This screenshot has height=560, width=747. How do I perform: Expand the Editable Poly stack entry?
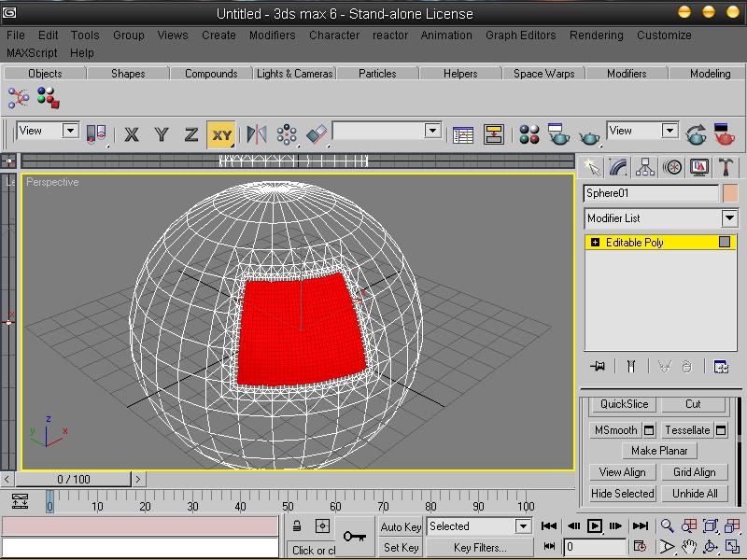click(595, 243)
